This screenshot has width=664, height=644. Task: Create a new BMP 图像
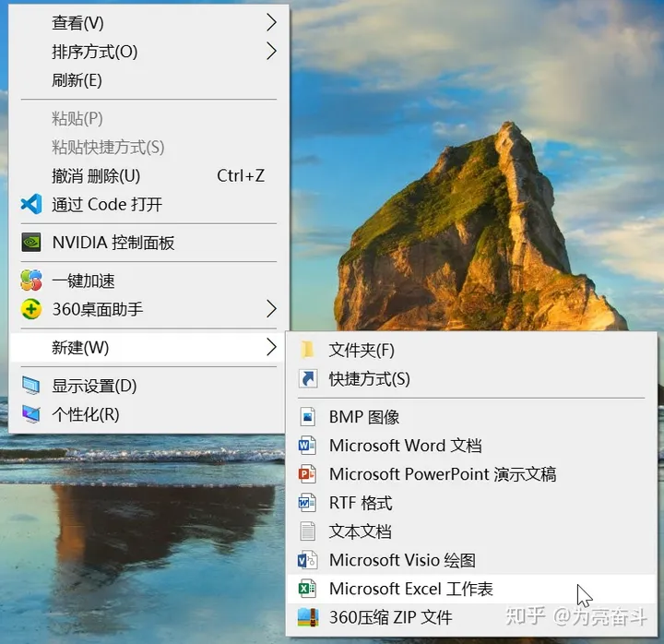coord(472,416)
